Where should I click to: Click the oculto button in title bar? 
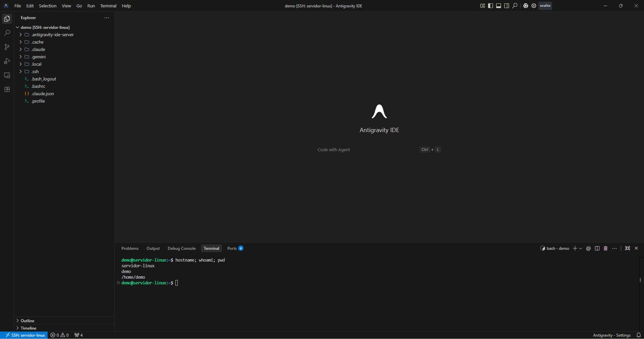tap(545, 6)
